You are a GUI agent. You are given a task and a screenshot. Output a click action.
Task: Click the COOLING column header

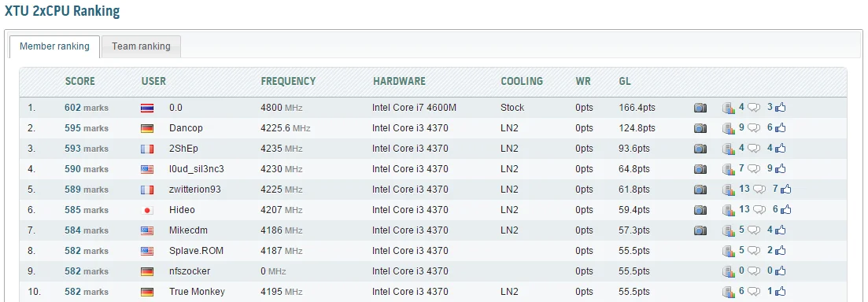point(522,81)
